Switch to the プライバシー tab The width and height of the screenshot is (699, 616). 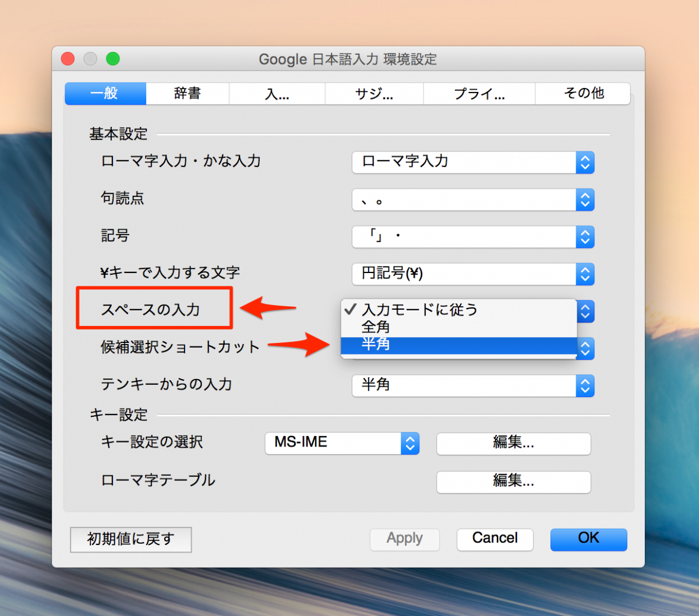(x=478, y=94)
